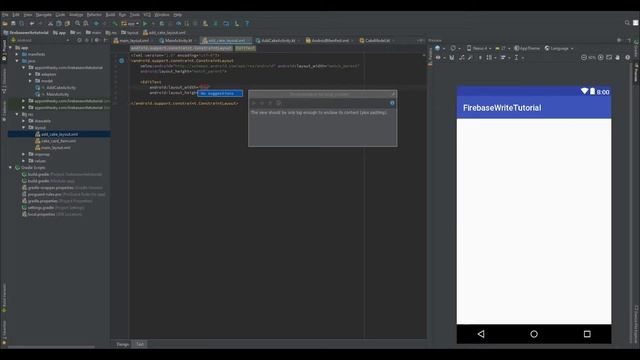Image resolution: width=640 pixels, height=360 pixels.
Task: Click the magnet autoconnect icon
Action: (452, 58)
